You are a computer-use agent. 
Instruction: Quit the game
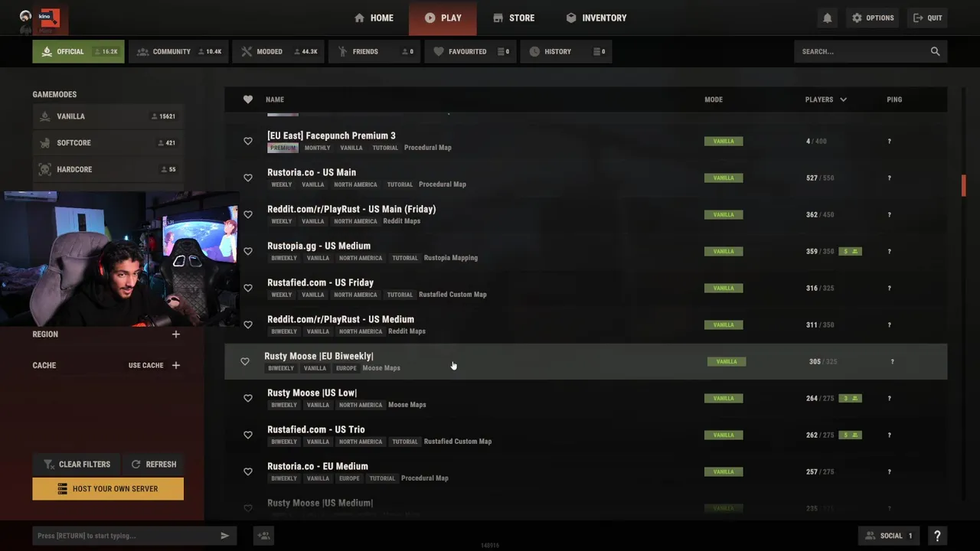(927, 18)
